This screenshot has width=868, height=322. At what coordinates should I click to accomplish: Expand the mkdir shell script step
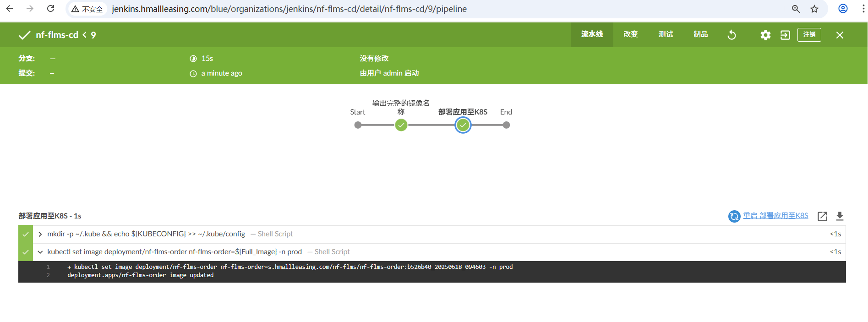point(40,234)
